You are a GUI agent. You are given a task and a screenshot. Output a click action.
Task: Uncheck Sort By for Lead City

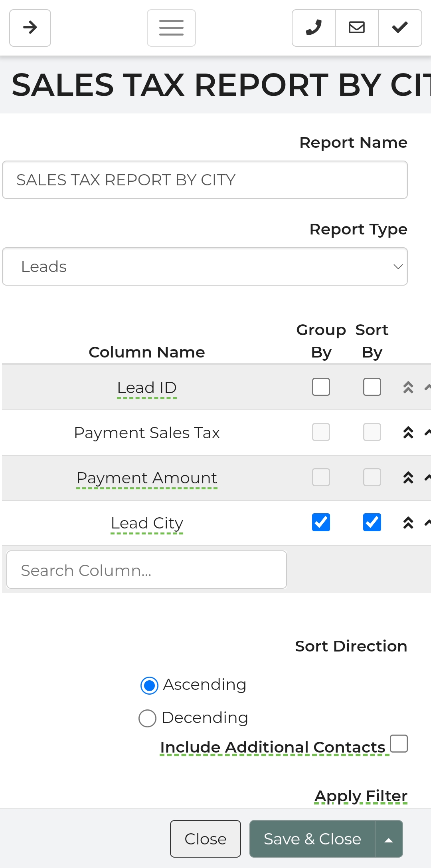click(x=372, y=522)
